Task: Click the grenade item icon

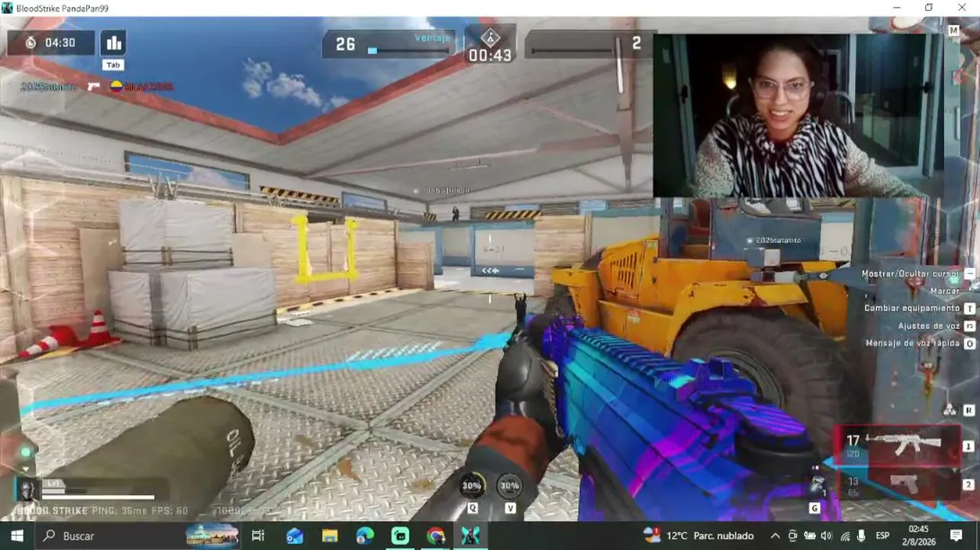Action: [817, 484]
